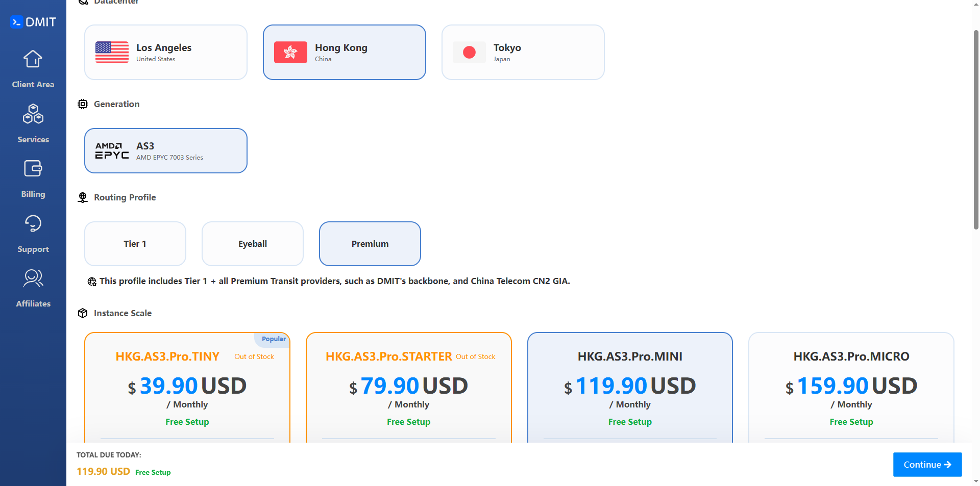Screen dimensions: 980x486
Task: Click the 159.90 USD price
Action: pyautogui.click(x=851, y=386)
